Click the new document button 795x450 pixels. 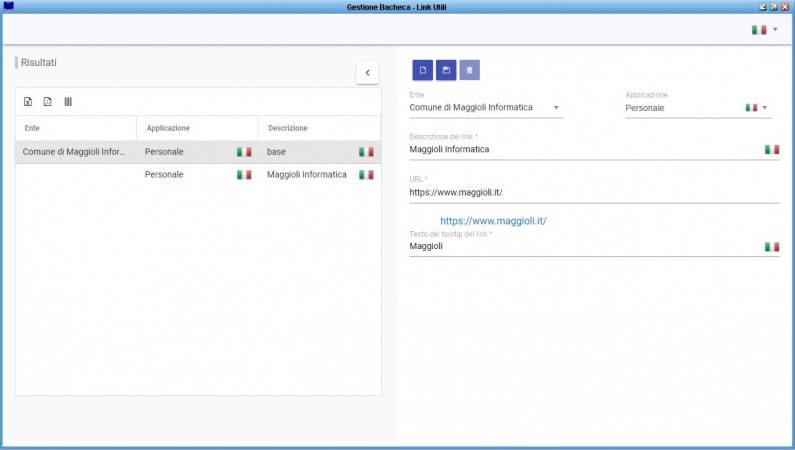[423, 70]
